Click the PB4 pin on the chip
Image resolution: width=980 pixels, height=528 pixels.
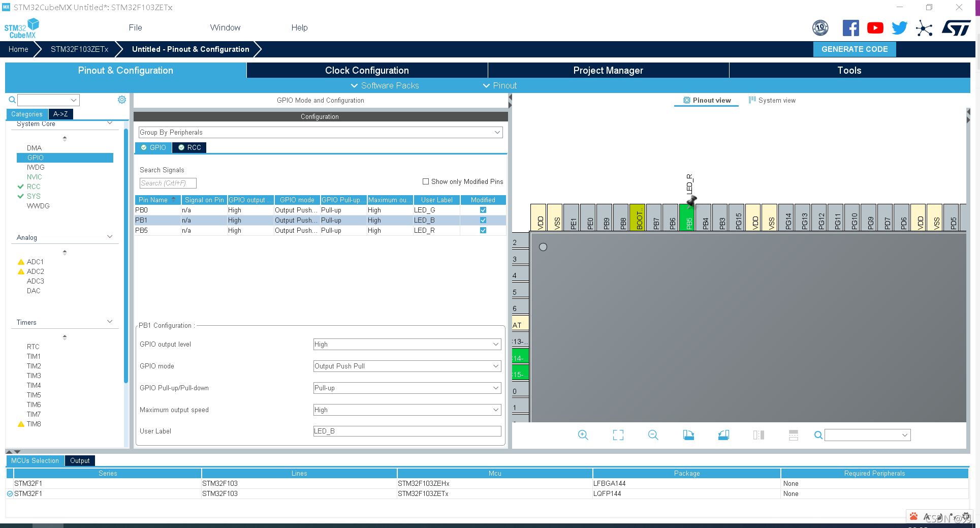(x=704, y=218)
